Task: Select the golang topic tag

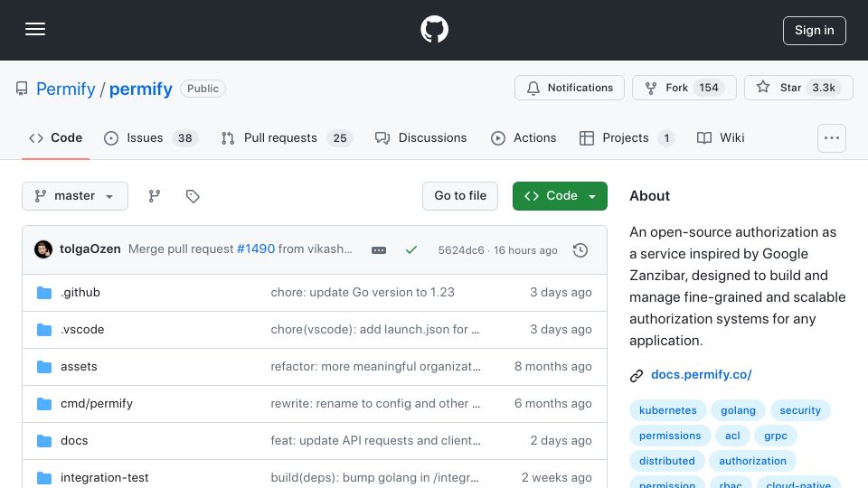Action: pos(738,410)
